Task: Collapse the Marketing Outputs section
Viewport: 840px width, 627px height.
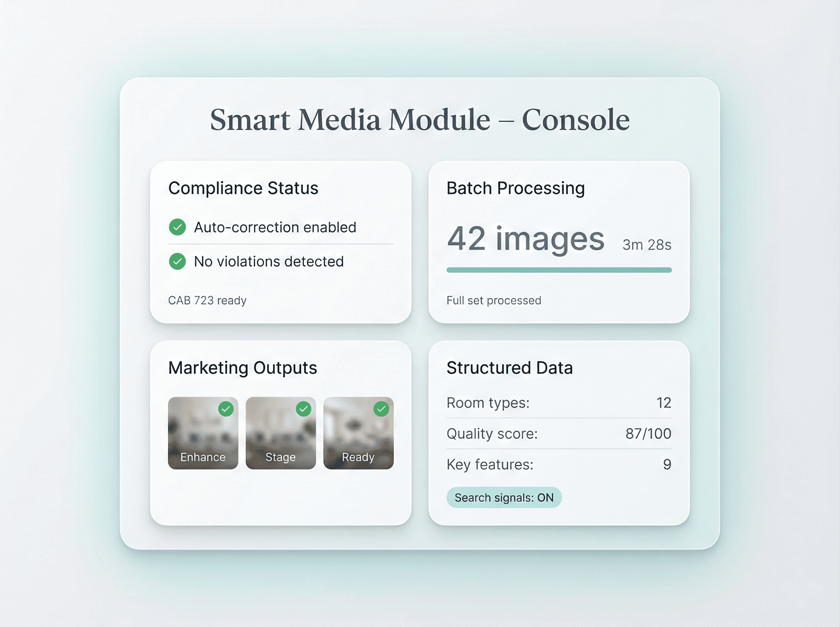Action: 243,367
